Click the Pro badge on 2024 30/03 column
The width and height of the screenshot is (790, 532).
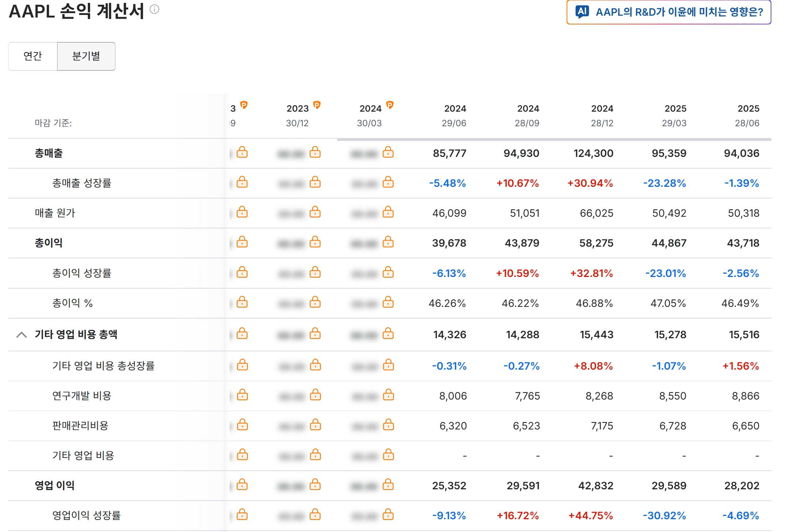tap(390, 105)
